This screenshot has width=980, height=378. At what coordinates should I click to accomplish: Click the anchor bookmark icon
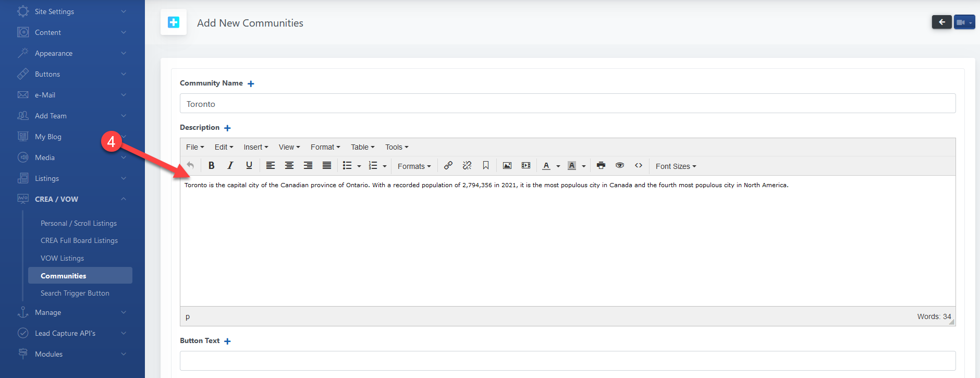coord(485,166)
